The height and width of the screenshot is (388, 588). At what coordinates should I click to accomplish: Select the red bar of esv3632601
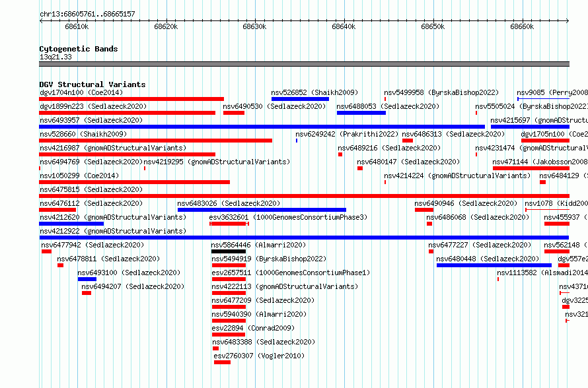pyautogui.click(x=229, y=224)
